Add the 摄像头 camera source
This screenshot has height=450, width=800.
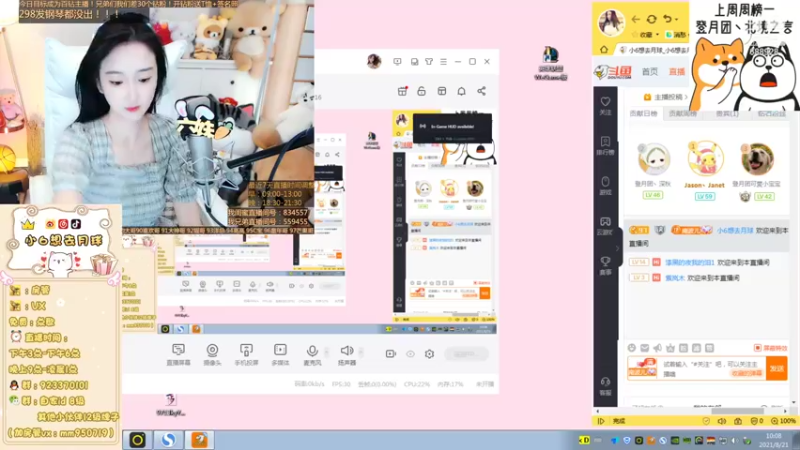[x=212, y=354]
